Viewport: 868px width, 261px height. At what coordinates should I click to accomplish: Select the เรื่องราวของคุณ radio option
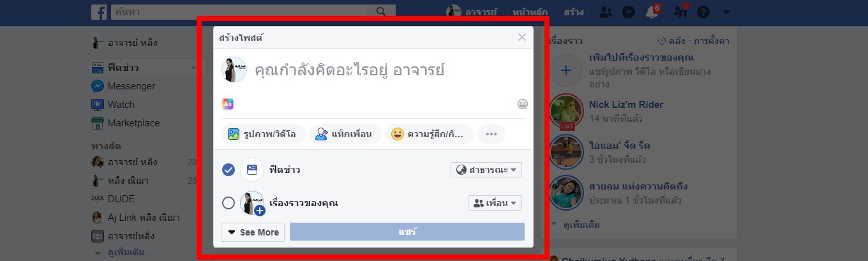228,203
